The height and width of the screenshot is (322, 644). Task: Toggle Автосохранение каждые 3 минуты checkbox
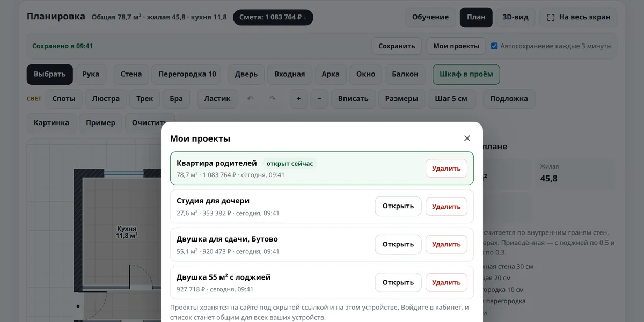[x=494, y=46]
